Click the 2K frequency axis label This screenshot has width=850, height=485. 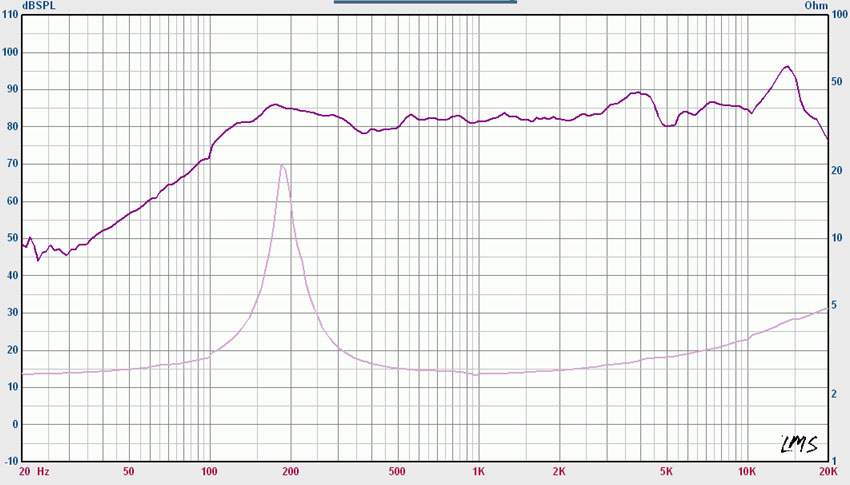point(559,471)
